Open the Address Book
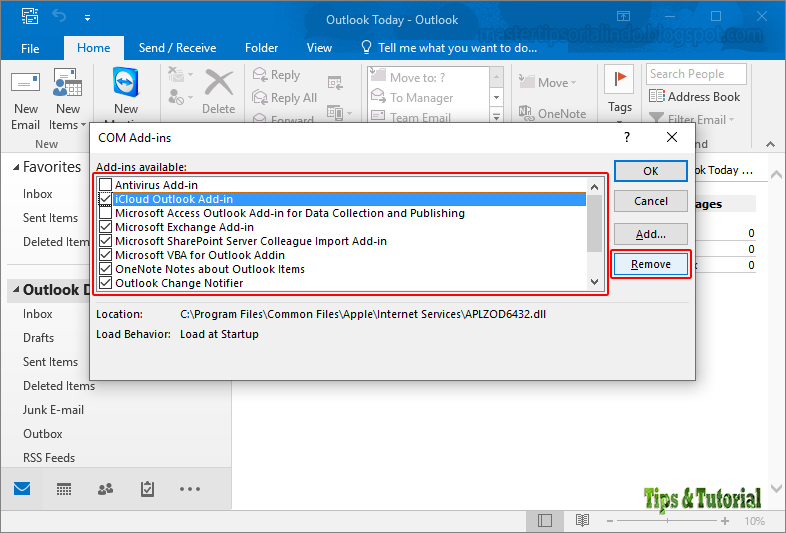This screenshot has height=533, width=786. coord(695,96)
